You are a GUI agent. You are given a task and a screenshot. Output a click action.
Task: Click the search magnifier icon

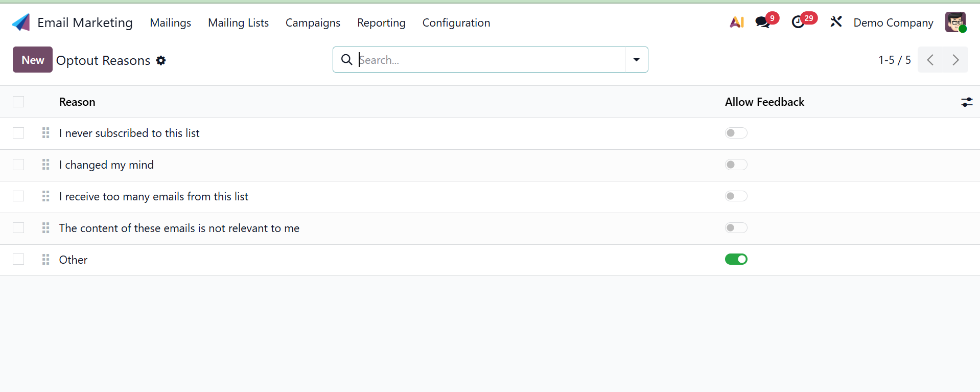pyautogui.click(x=346, y=60)
